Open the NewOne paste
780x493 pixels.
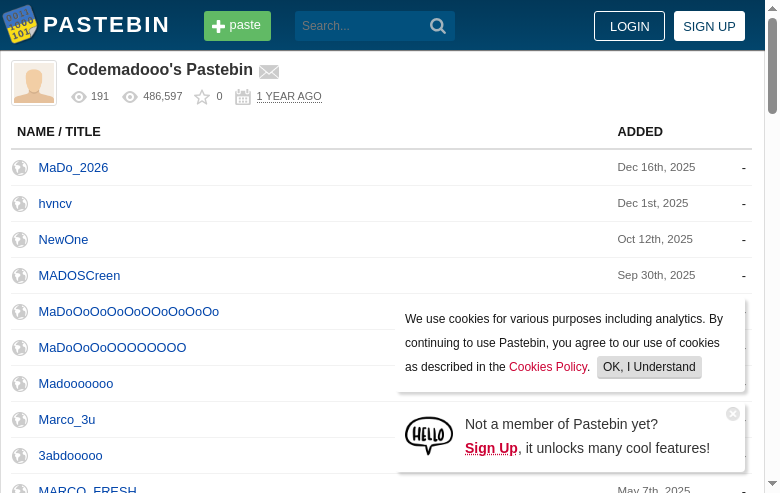(x=63, y=240)
